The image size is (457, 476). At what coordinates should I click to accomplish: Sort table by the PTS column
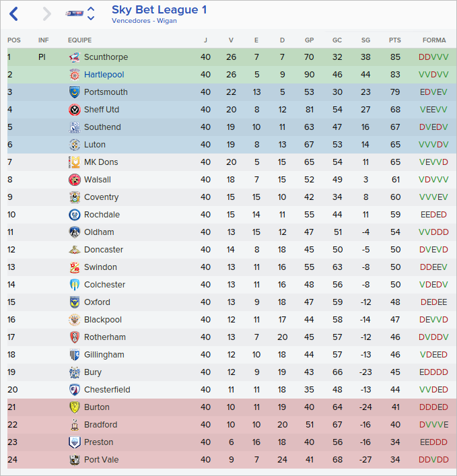394,40
